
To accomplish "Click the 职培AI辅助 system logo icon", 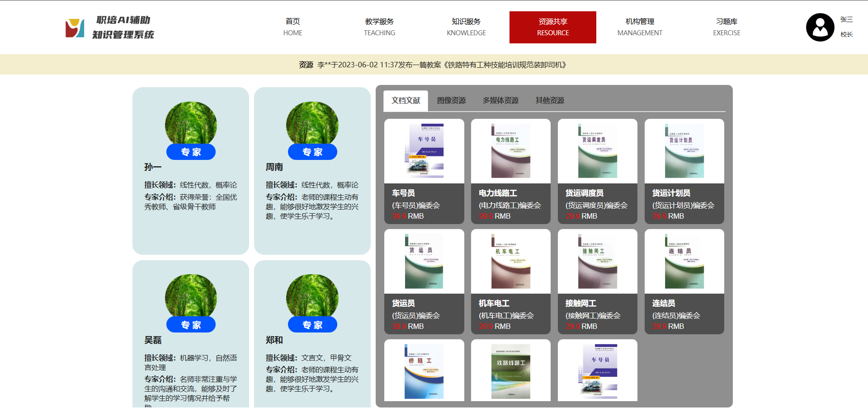I will click(x=75, y=28).
